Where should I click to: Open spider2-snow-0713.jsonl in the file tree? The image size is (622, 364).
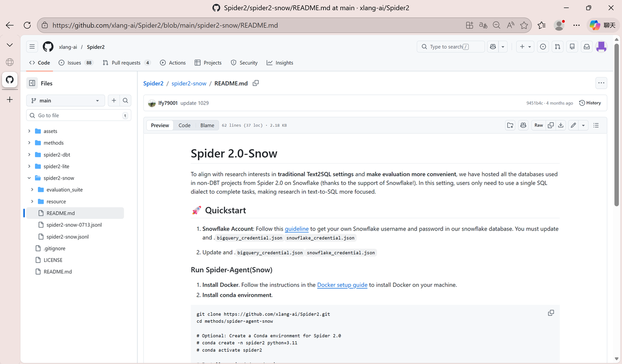coord(73,225)
